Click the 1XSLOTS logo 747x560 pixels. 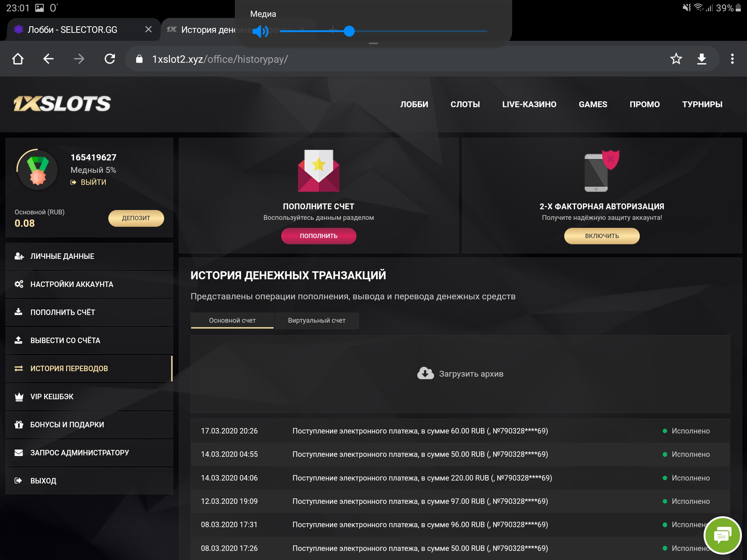(62, 104)
